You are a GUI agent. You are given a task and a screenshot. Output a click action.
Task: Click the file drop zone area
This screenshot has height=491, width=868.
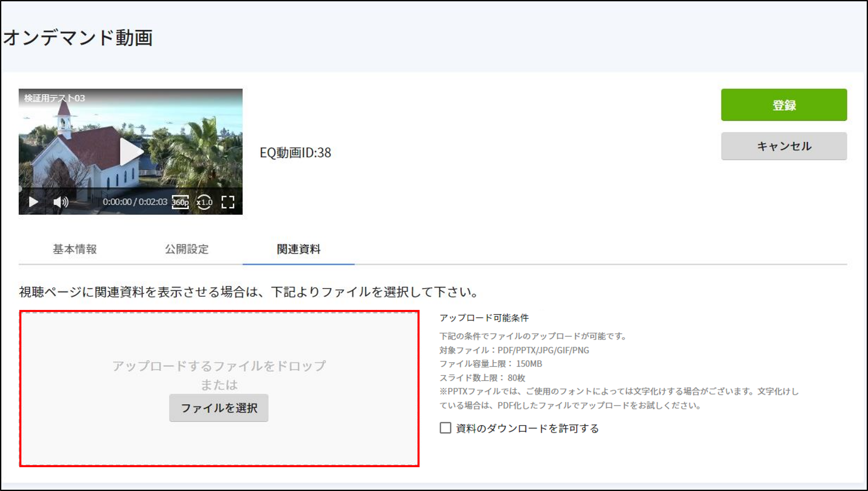click(219, 389)
